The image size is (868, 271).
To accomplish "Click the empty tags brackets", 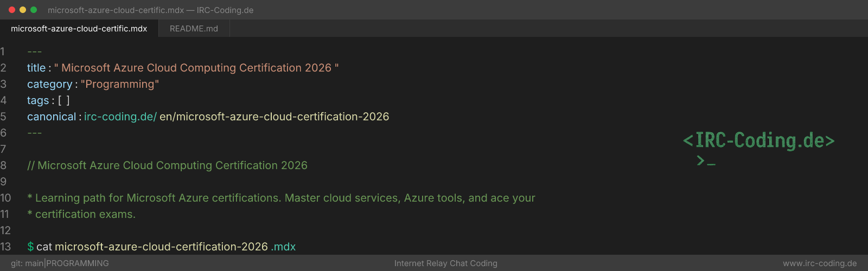I will tap(64, 100).
